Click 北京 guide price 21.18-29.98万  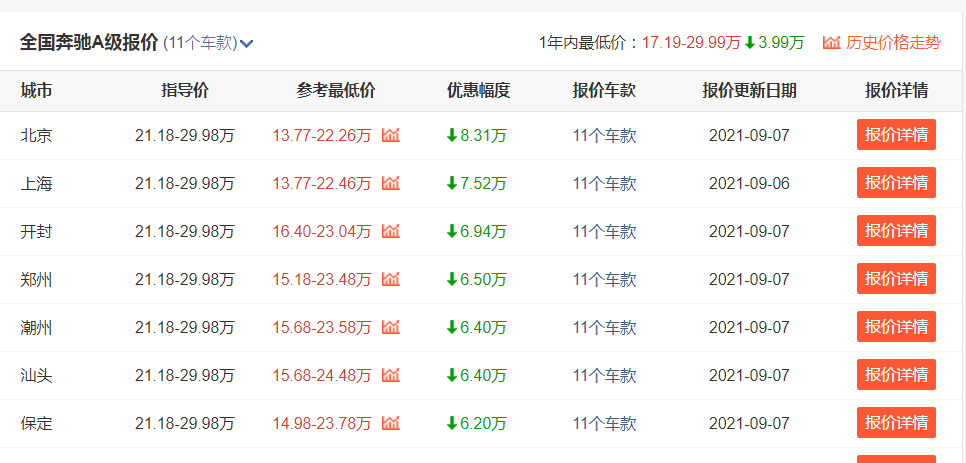click(x=185, y=135)
